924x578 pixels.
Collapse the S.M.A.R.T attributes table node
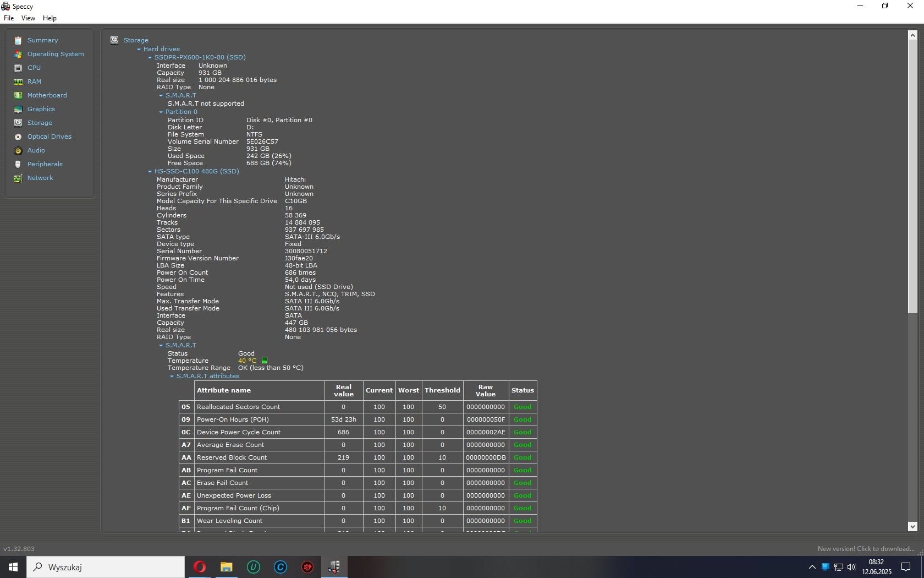pos(172,377)
